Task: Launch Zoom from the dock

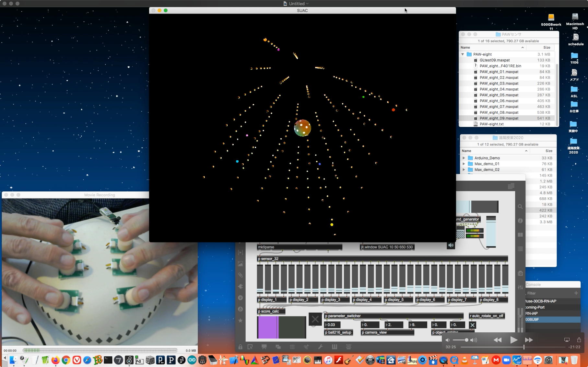Action: (x=506, y=360)
